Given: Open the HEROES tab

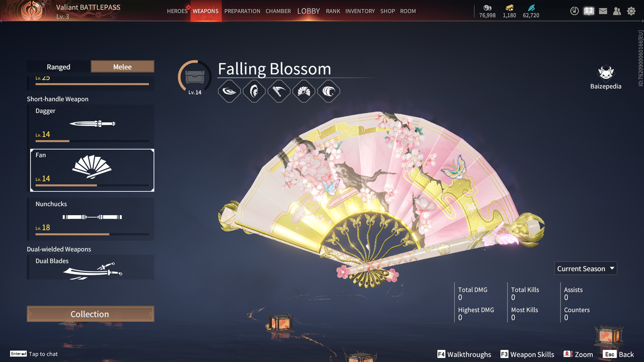Looking at the screenshot, I should point(177,11).
